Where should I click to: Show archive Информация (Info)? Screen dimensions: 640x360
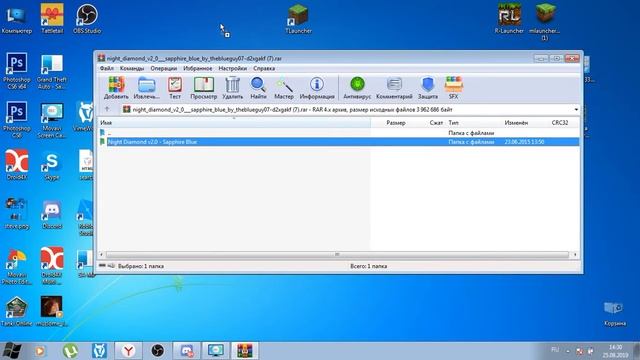pos(317,88)
